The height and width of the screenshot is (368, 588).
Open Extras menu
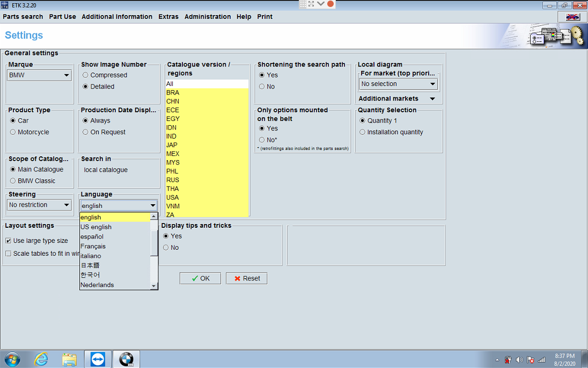(x=168, y=17)
